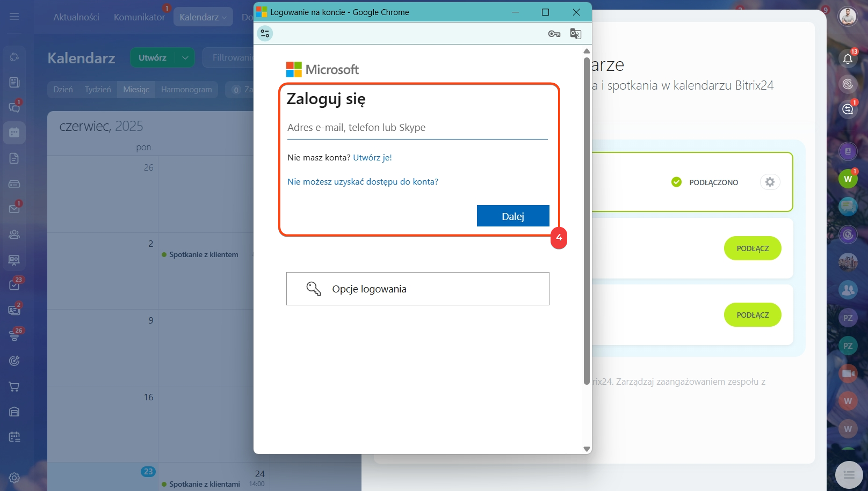
Task: Open the CRM card icon with the 2 badge
Action: (15, 310)
